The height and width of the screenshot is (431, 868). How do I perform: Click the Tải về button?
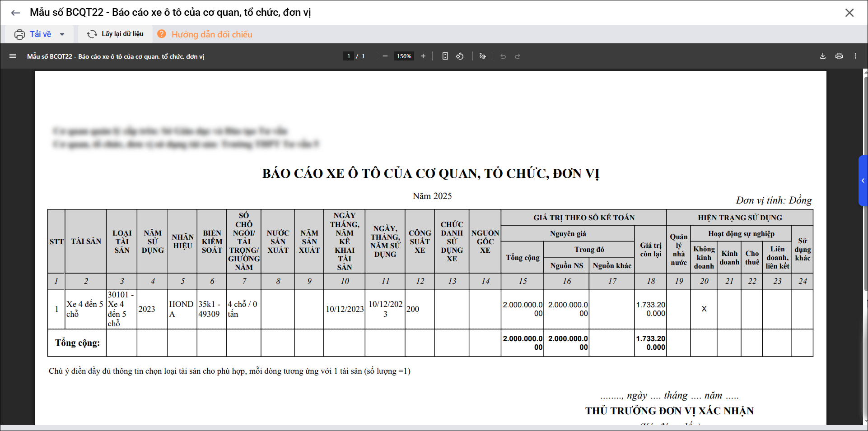pyautogui.click(x=34, y=34)
